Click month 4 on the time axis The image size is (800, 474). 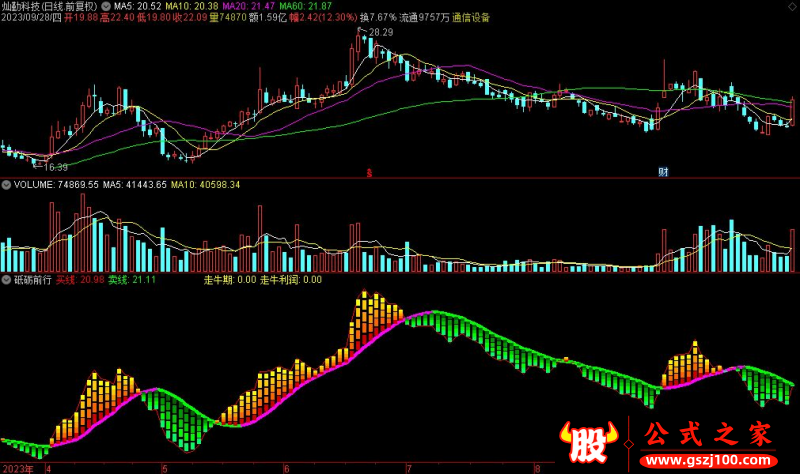[x=48, y=468]
